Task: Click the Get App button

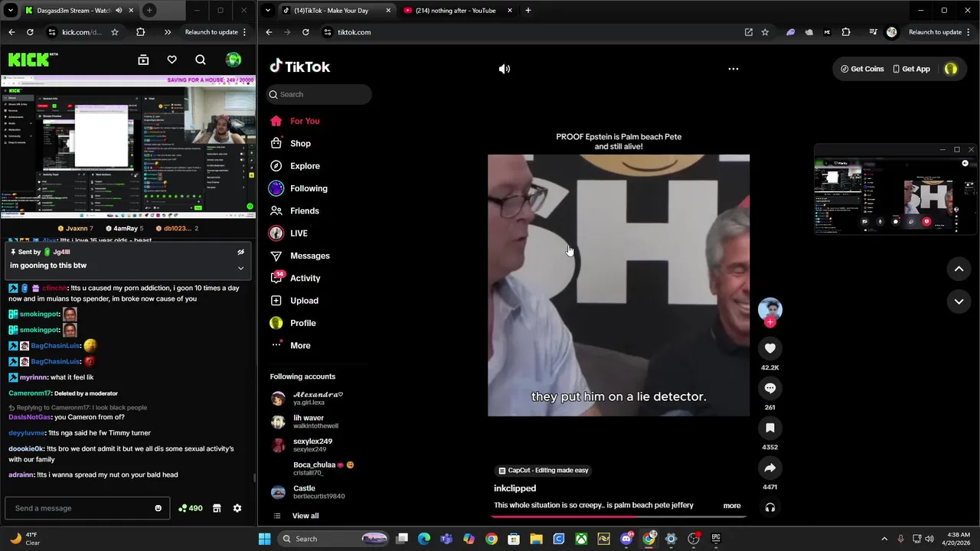Action: pos(912,69)
